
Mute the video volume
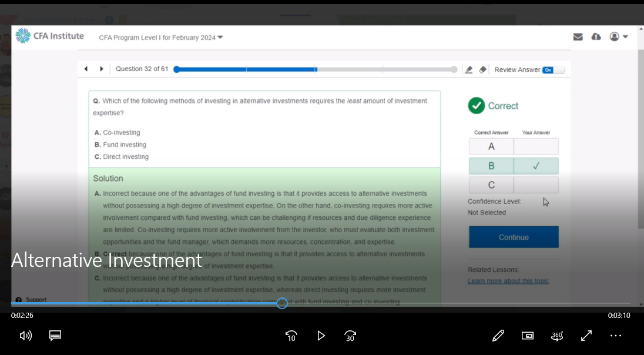26,336
